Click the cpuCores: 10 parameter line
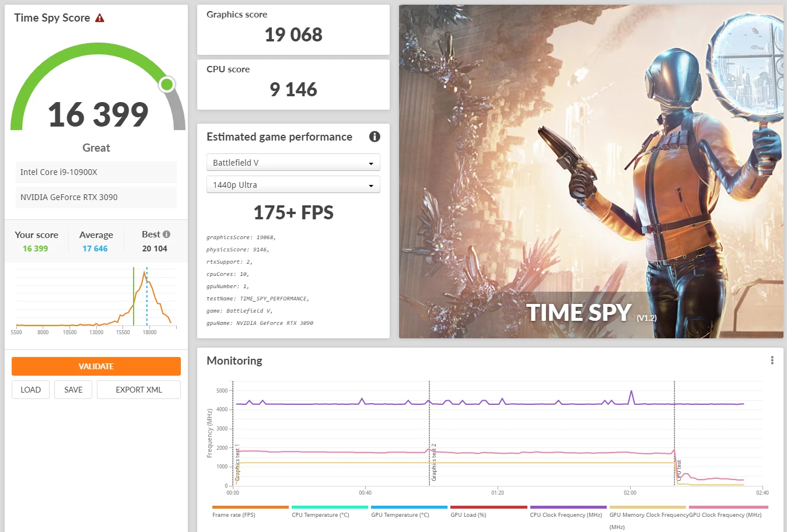787x532 pixels. pos(228,274)
